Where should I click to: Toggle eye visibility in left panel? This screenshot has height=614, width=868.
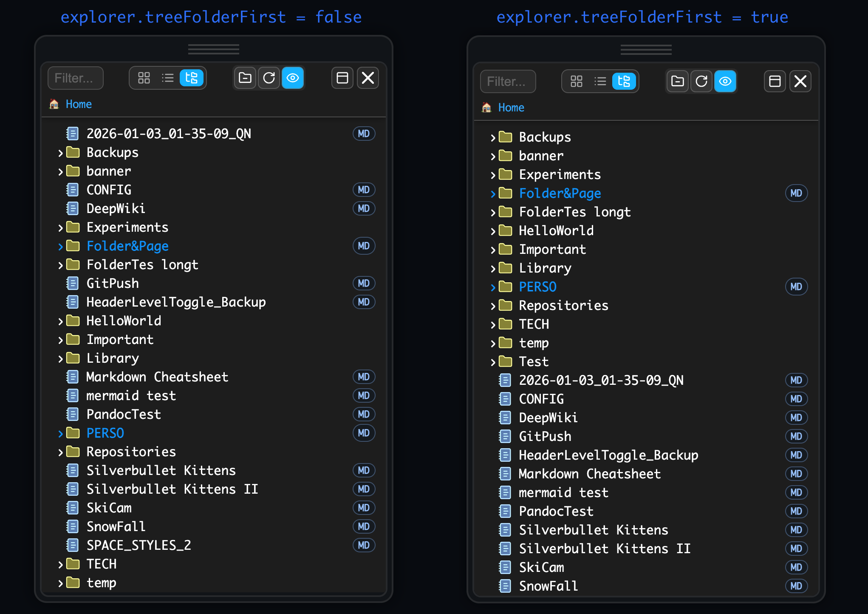pyautogui.click(x=293, y=78)
